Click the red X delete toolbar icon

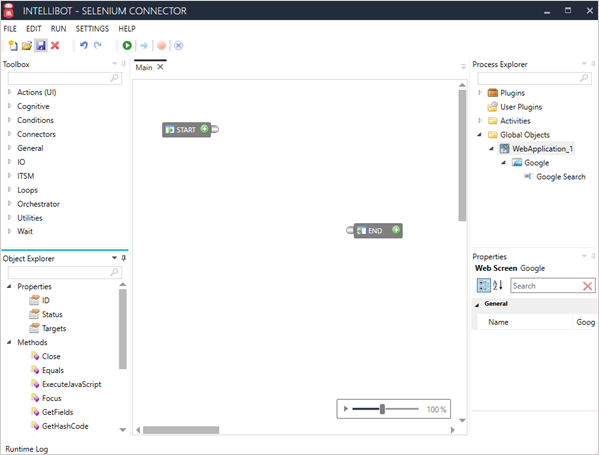pyautogui.click(x=55, y=46)
